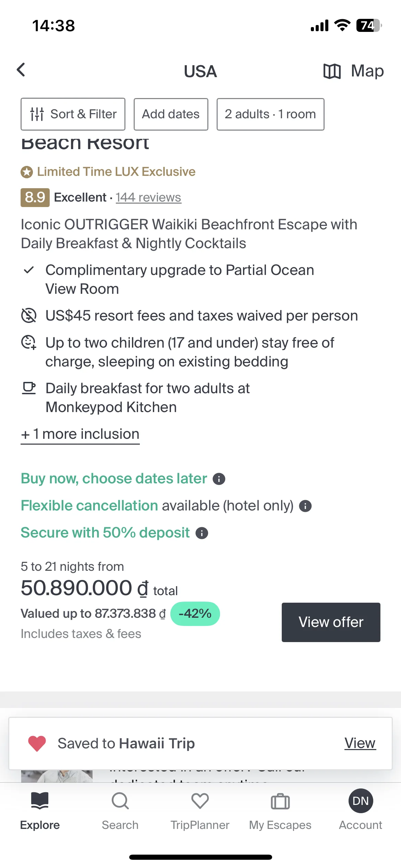The image size is (401, 868).
Task: Tap info icon next to Secure with 50% deposit
Action: coord(202,533)
